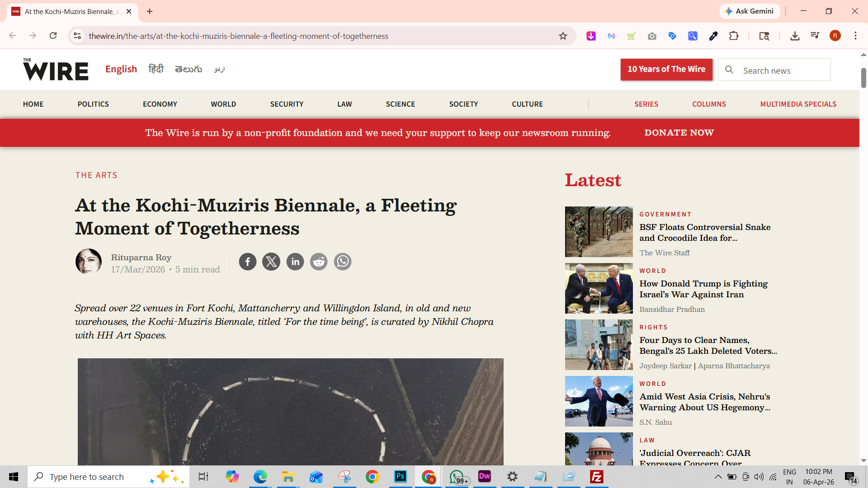868x488 pixels.
Task: Share the article via WhatsApp
Action: [x=343, y=262]
